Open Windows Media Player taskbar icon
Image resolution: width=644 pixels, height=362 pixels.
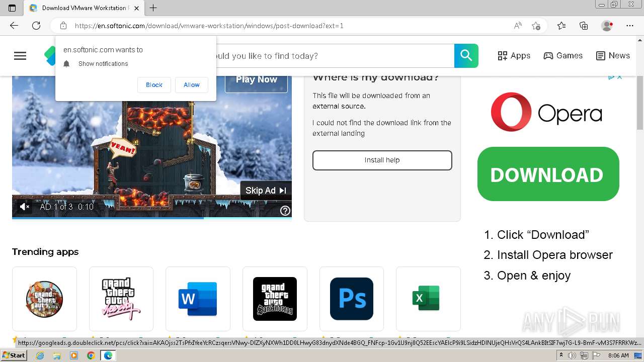(74, 355)
